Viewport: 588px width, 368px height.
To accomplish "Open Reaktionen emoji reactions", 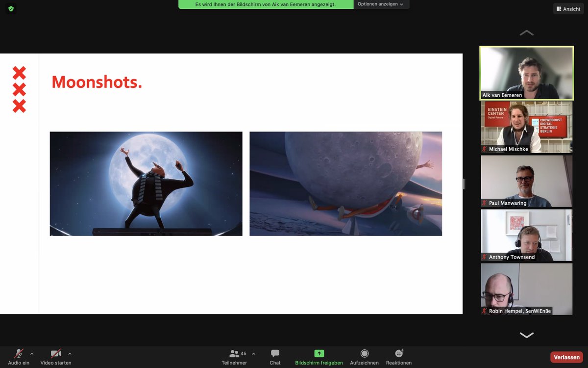I will [x=399, y=357].
